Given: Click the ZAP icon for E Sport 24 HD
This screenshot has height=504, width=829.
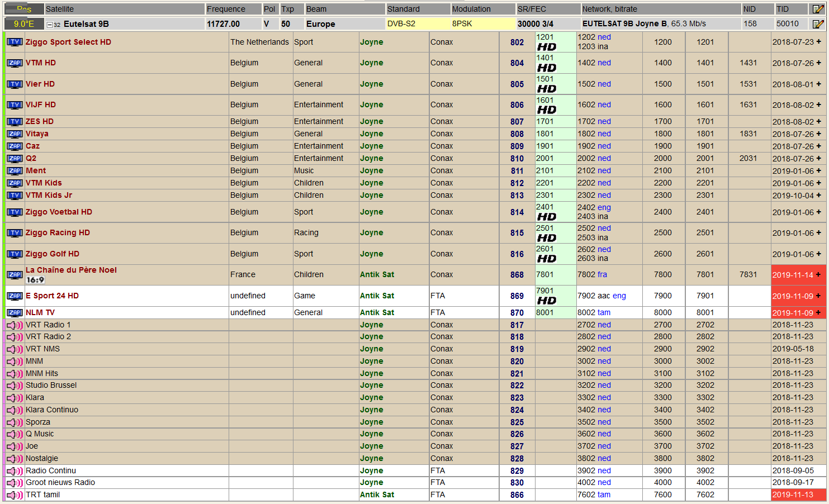Looking at the screenshot, I should (x=15, y=296).
